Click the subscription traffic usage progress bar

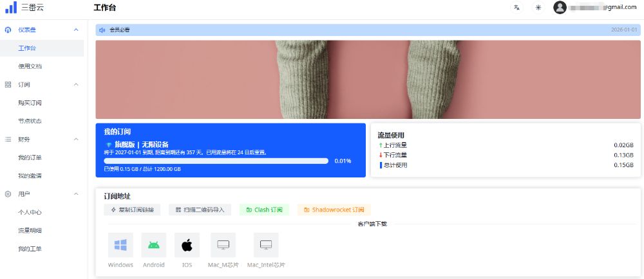tap(216, 161)
